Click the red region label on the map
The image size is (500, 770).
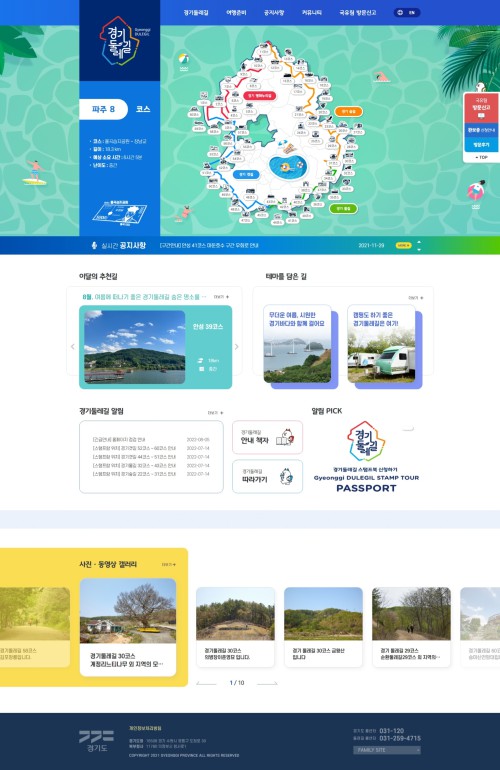[x=259, y=96]
